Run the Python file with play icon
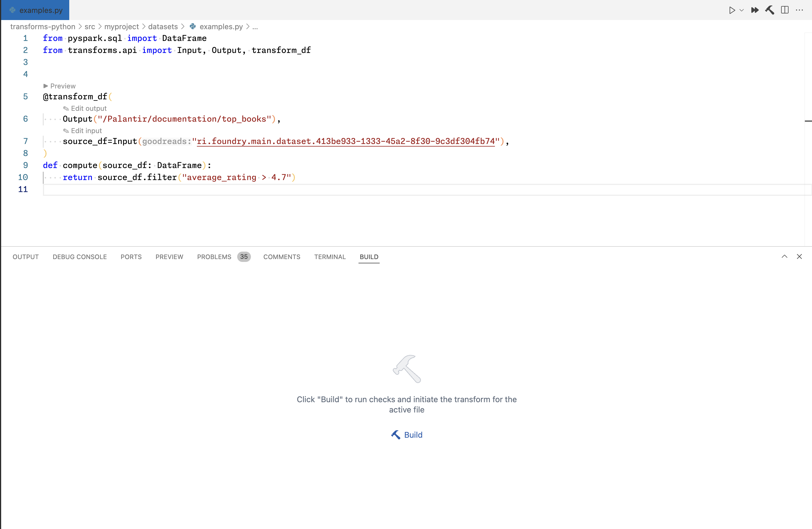Screen dimensions: 812x529 (732, 10)
